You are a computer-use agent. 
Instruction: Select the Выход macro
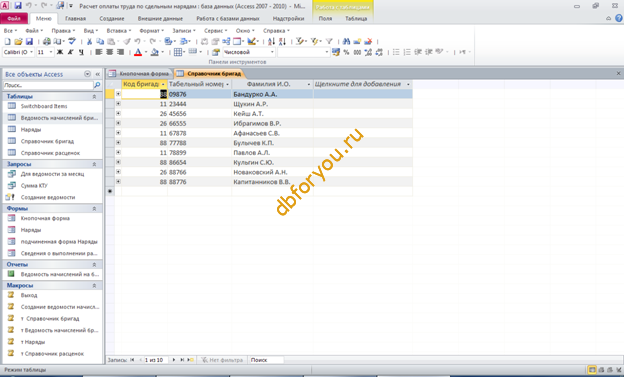point(29,295)
